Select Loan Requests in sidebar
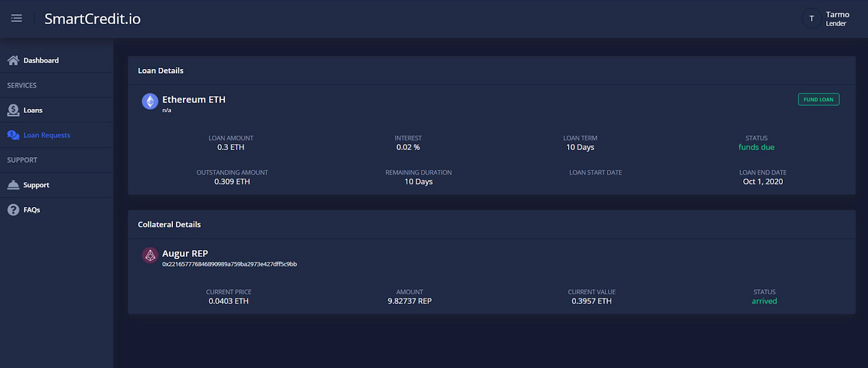Image resolution: width=868 pixels, height=368 pixels. pyautogui.click(x=46, y=135)
